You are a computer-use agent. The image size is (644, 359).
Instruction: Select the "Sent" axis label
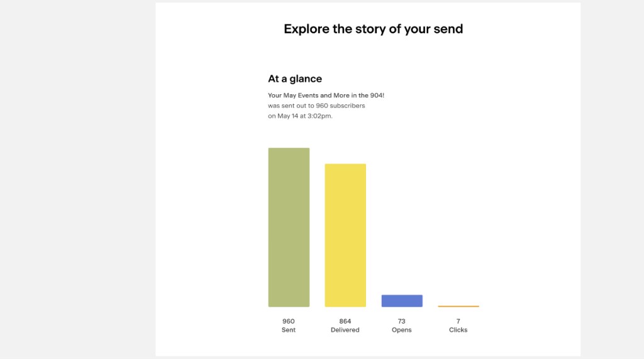[x=289, y=330]
